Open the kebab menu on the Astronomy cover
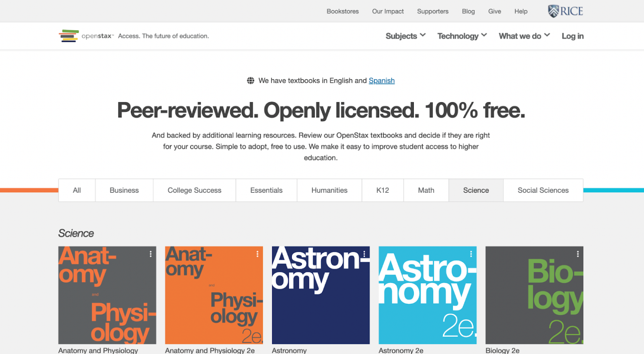Screen dimensions: 644x354 pos(365,253)
